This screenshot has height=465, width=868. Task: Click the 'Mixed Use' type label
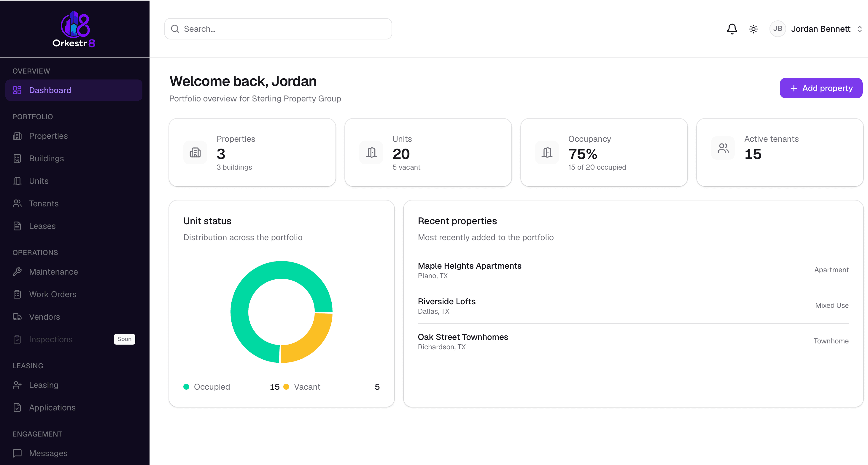[x=832, y=306]
